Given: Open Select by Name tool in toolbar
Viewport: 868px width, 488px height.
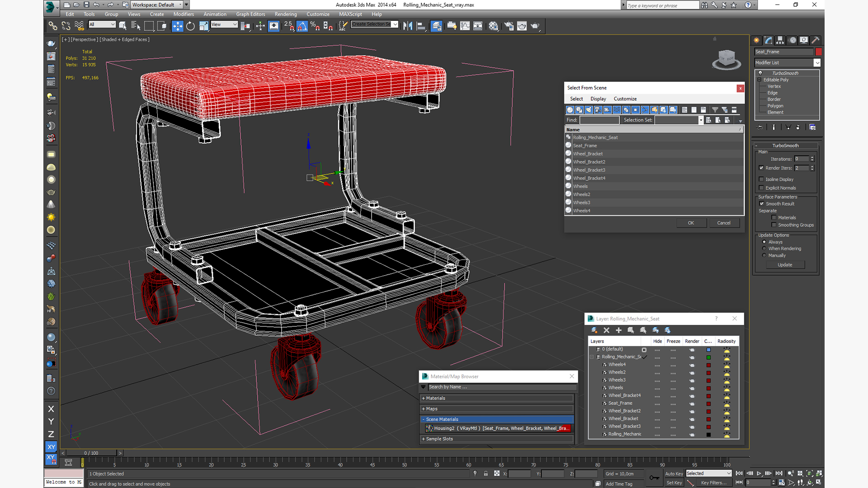Looking at the screenshot, I should [135, 26].
